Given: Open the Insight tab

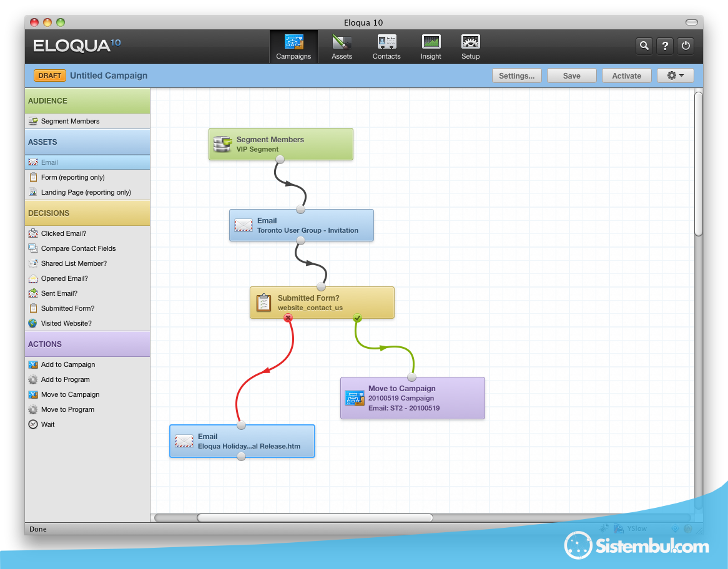Looking at the screenshot, I should (431, 47).
